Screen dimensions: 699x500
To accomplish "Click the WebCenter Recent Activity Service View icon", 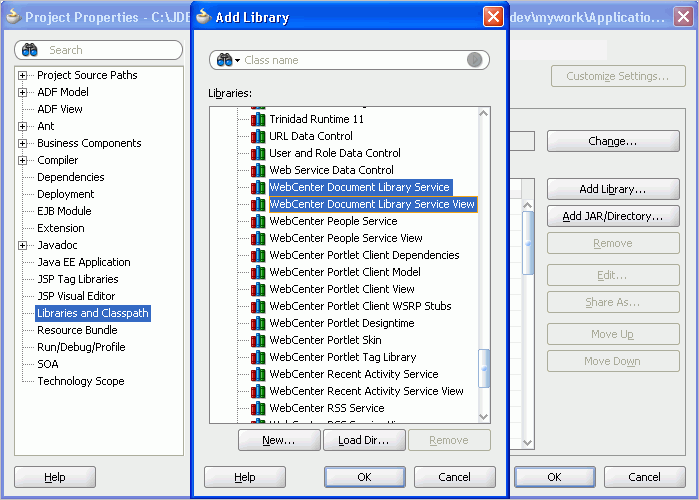I will coord(258,391).
